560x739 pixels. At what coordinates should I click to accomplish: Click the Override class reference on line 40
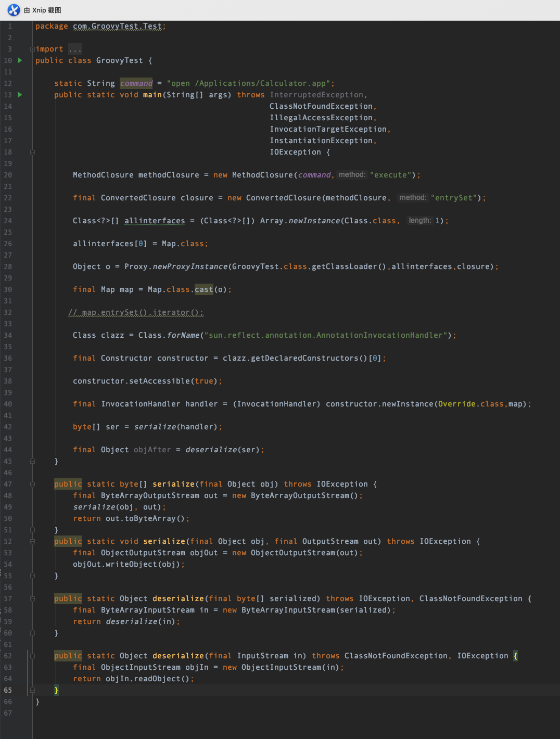pos(457,404)
